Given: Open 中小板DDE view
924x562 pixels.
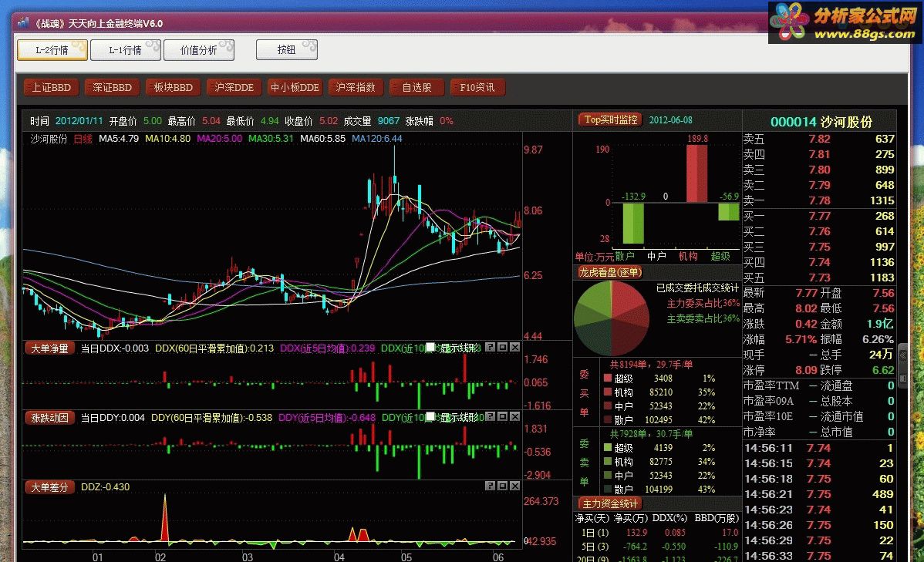Looking at the screenshot, I should tap(295, 87).
